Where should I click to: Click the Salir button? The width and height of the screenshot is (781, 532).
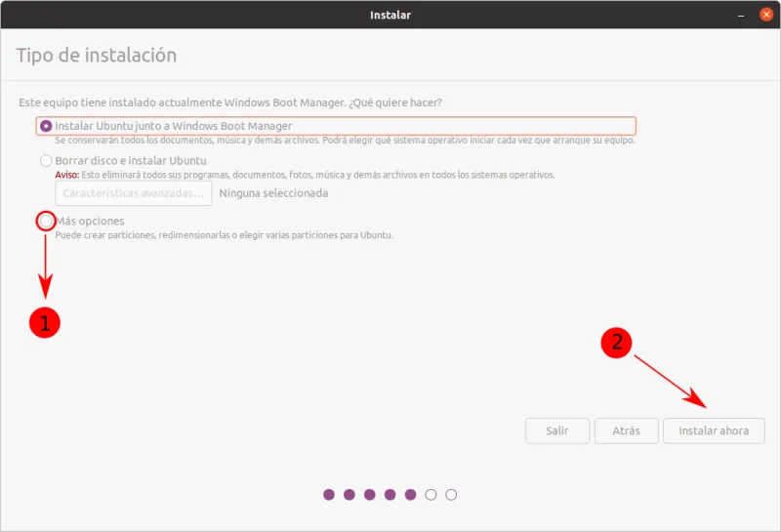point(557,430)
